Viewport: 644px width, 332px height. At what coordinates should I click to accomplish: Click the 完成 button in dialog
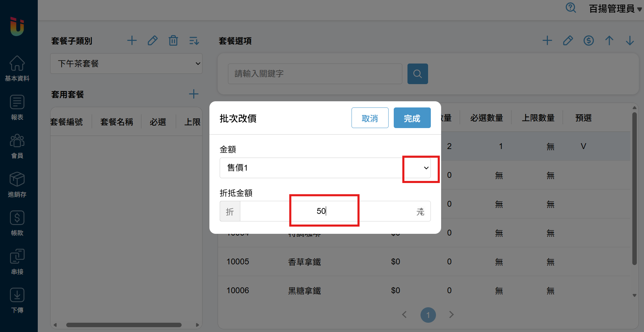pyautogui.click(x=412, y=118)
